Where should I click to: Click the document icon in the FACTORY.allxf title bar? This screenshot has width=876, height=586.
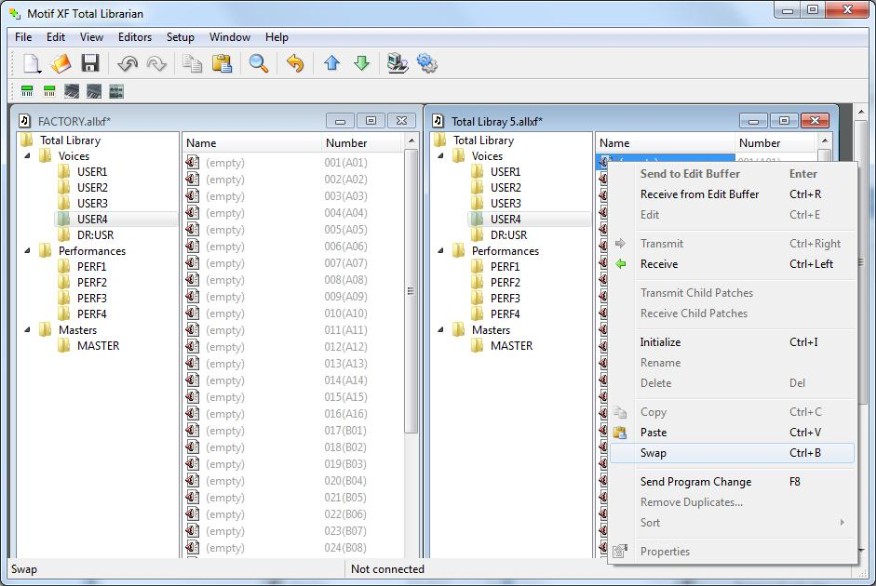[25, 121]
